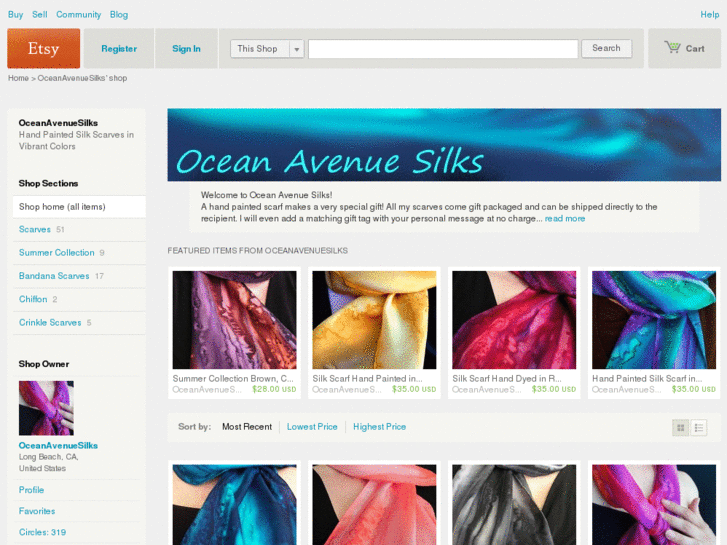The width and height of the screenshot is (727, 545).
Task: Open the Sign In link
Action: 186,49
